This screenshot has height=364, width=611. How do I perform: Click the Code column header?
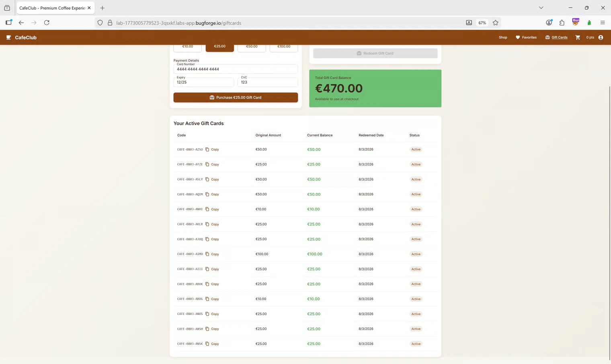181,135
